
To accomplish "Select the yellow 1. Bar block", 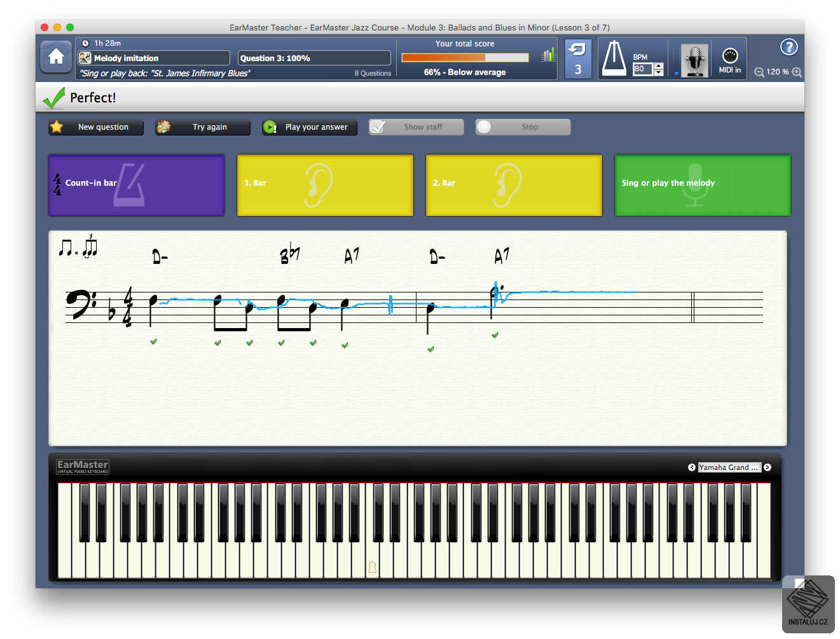I will [x=325, y=185].
